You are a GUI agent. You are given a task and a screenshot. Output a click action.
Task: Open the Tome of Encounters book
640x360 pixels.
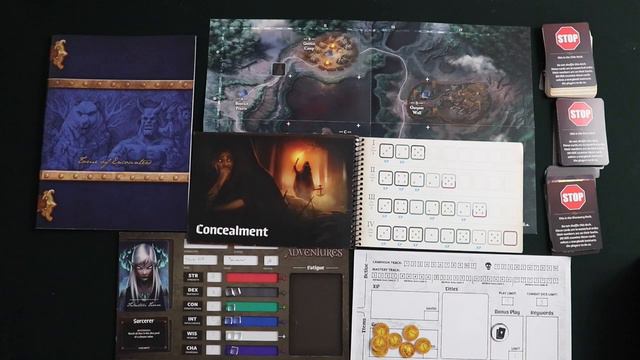pos(116,133)
